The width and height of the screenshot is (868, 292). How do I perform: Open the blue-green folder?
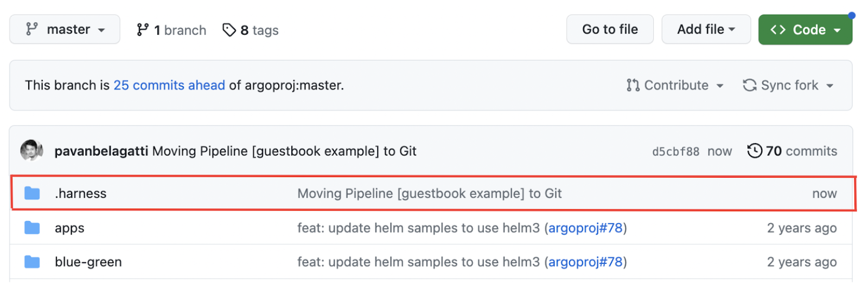point(88,262)
